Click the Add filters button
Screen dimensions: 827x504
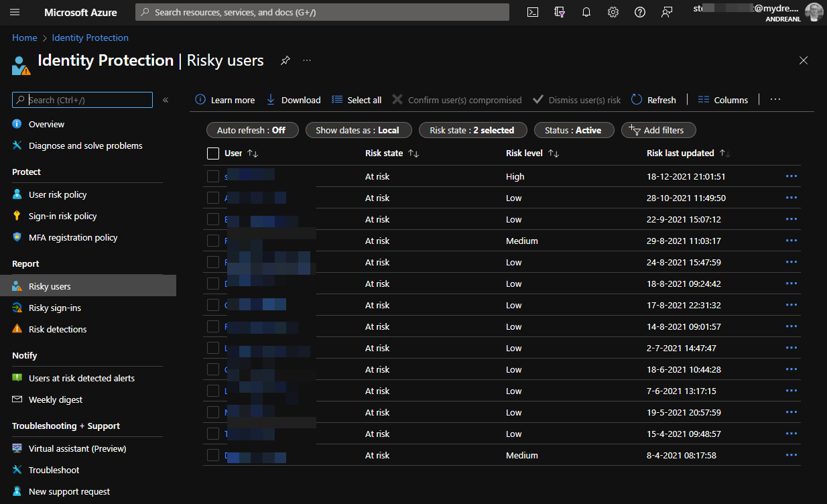pyautogui.click(x=658, y=130)
